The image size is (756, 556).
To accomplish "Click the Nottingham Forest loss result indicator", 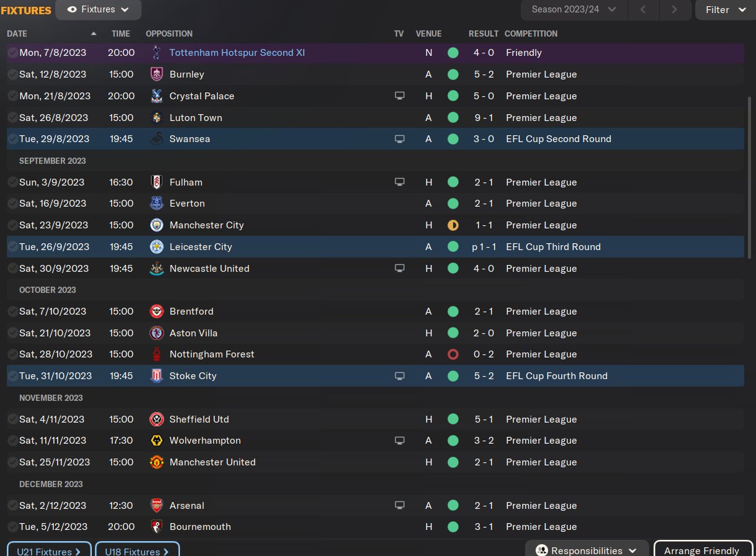I will [453, 354].
